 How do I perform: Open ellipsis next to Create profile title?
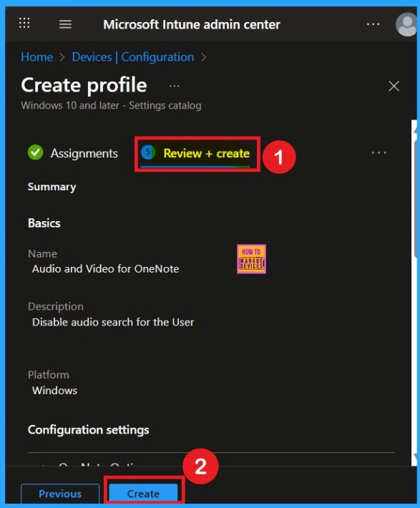coord(175,86)
